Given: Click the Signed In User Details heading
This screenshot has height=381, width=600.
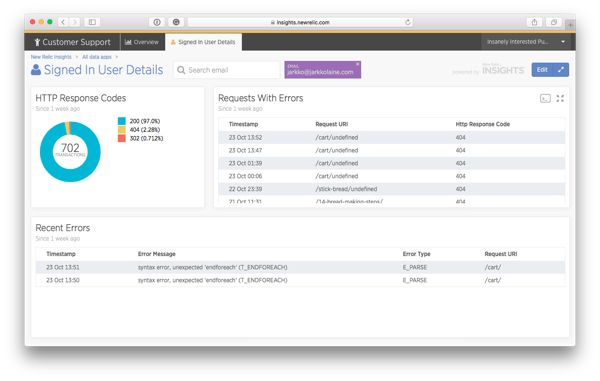Looking at the screenshot, I should point(103,70).
